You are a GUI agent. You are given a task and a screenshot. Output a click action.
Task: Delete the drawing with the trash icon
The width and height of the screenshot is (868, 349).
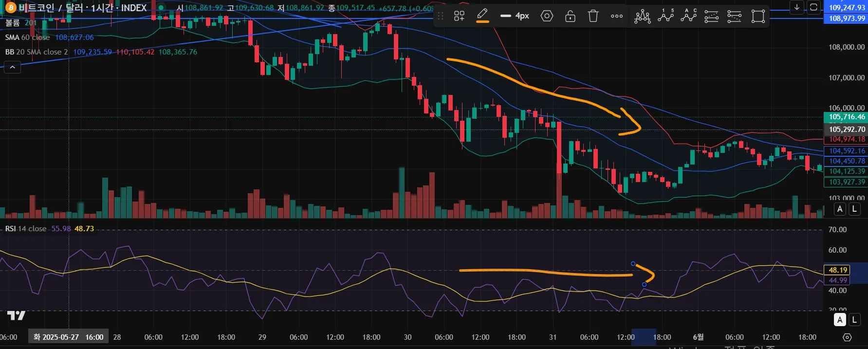coord(593,16)
